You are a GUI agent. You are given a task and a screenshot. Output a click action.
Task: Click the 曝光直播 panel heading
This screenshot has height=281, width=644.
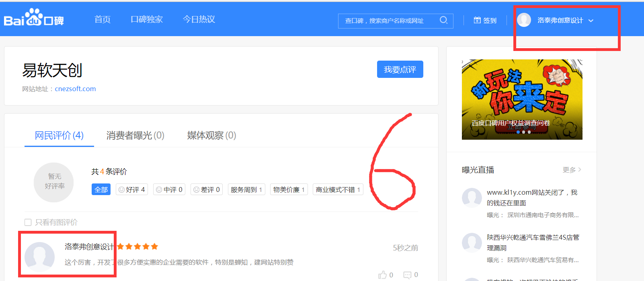(478, 170)
